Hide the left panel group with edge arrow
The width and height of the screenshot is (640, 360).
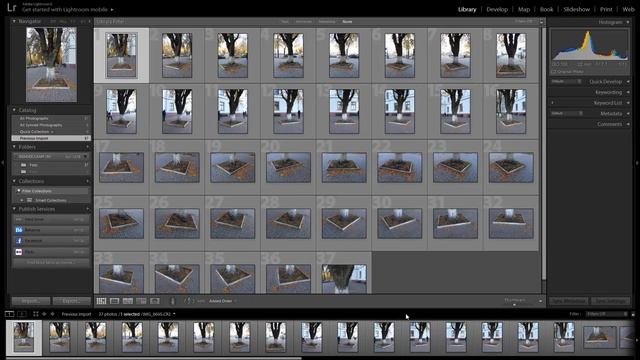[x=3, y=162]
